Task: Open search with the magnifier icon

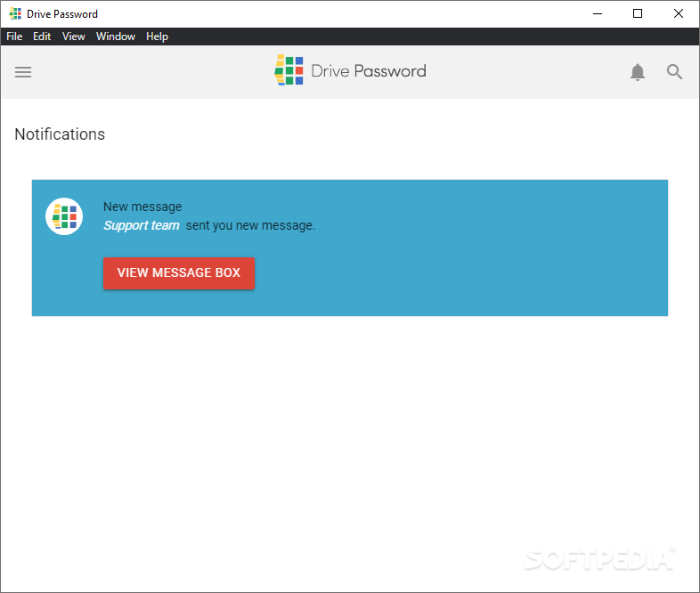Action: coord(674,72)
